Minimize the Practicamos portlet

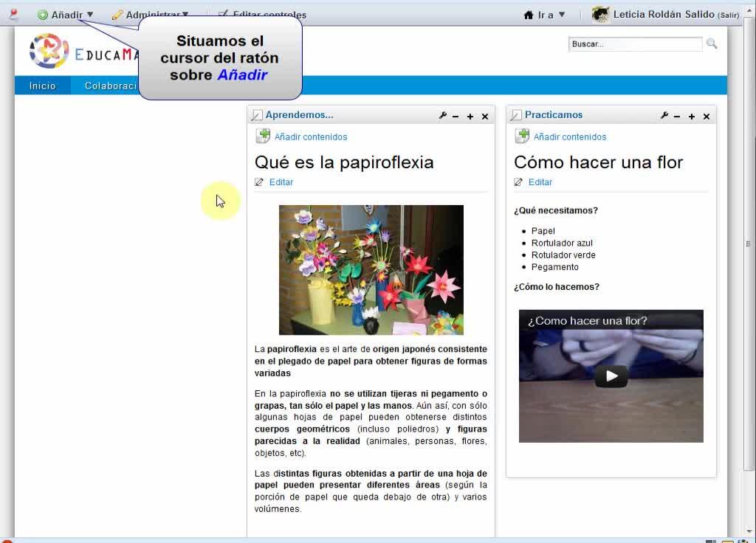[x=677, y=117]
